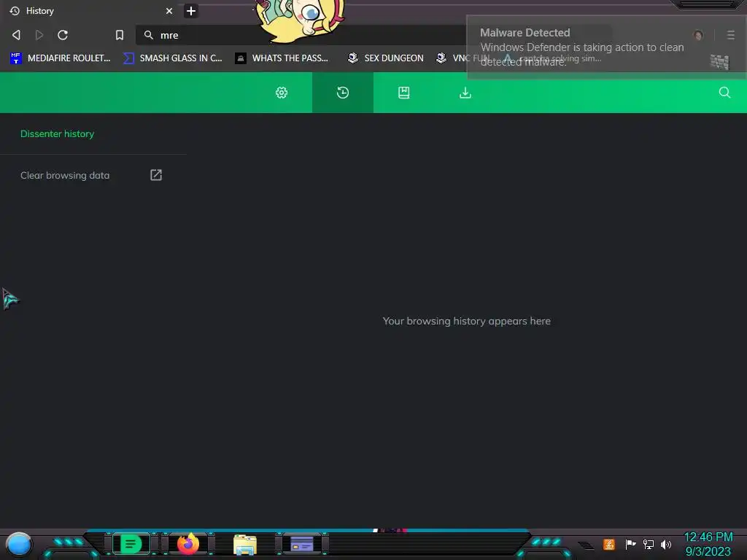747x560 pixels.
Task: Click the search magnifier in green toolbar
Action: (x=724, y=93)
